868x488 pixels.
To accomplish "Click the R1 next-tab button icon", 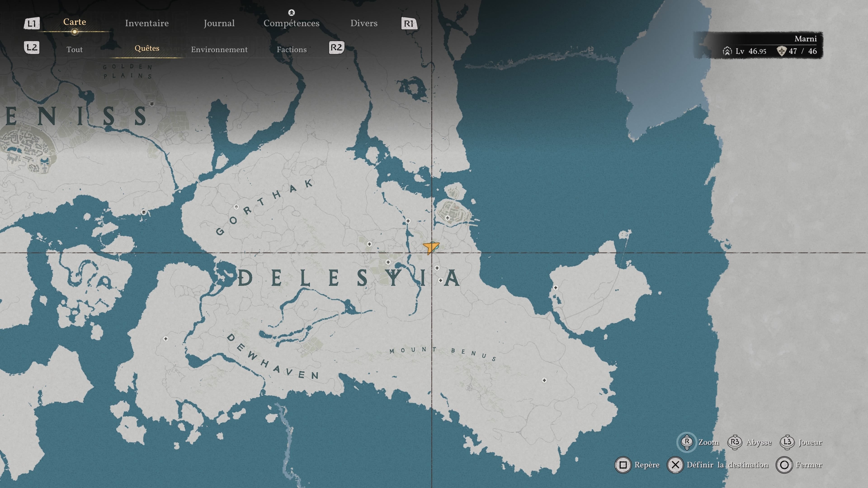I will [x=409, y=23].
